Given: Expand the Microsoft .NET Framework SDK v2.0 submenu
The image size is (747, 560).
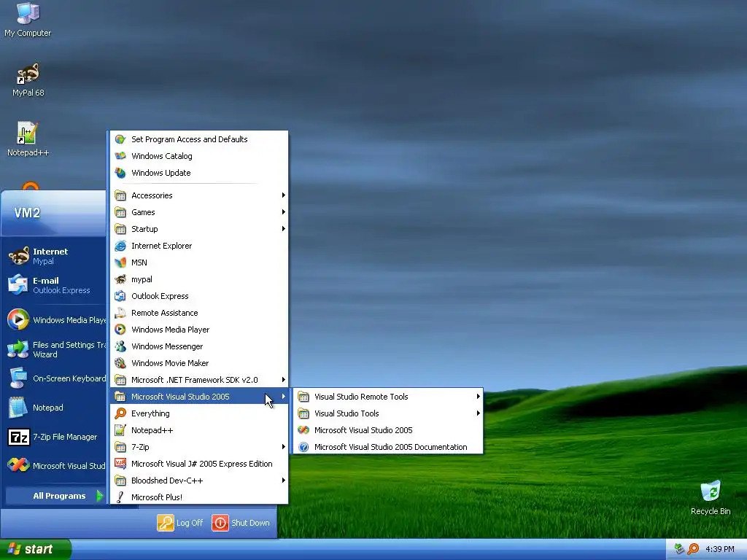Looking at the screenshot, I should pos(199,379).
